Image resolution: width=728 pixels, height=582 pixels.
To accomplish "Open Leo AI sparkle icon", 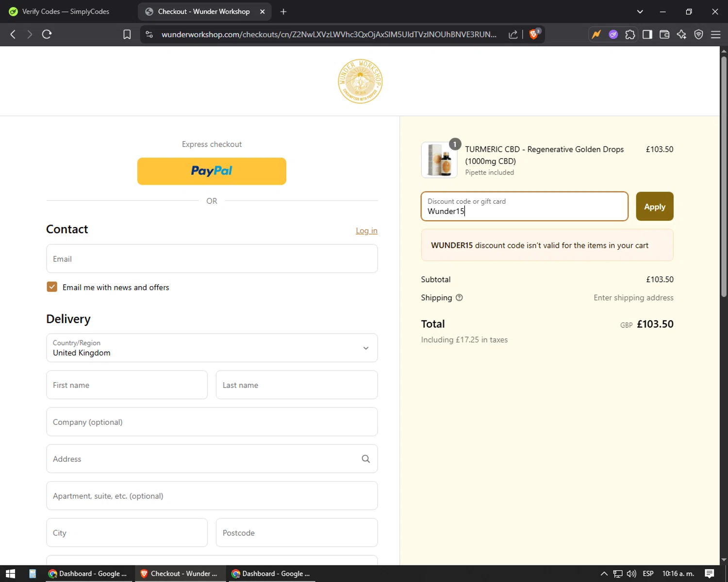I will (x=681, y=34).
